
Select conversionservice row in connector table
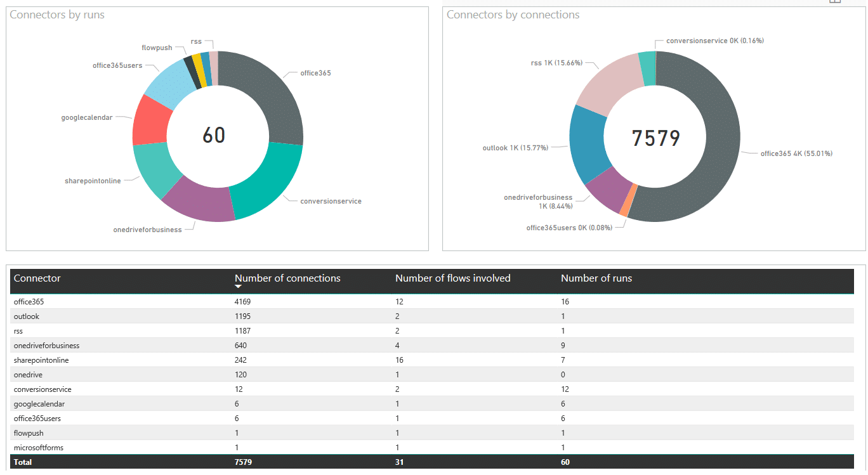pos(431,389)
